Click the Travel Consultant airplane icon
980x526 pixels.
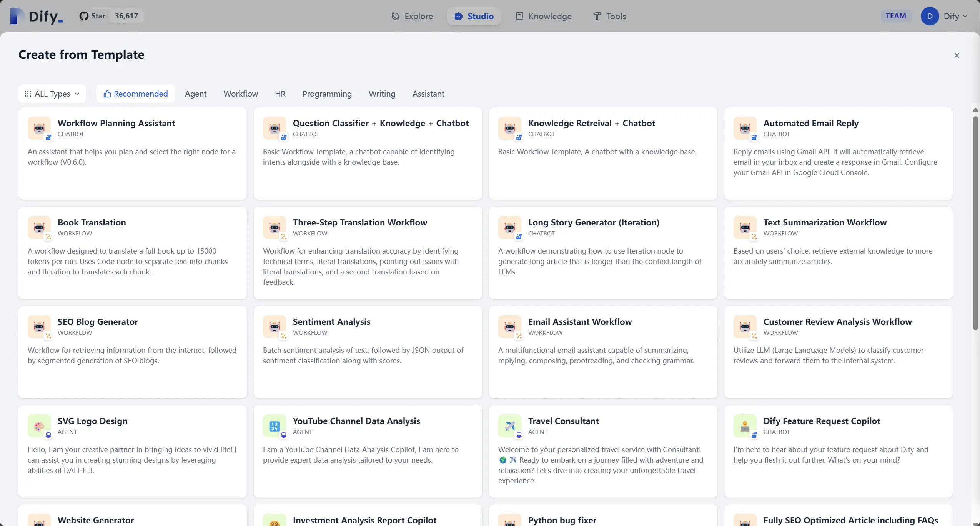click(509, 426)
